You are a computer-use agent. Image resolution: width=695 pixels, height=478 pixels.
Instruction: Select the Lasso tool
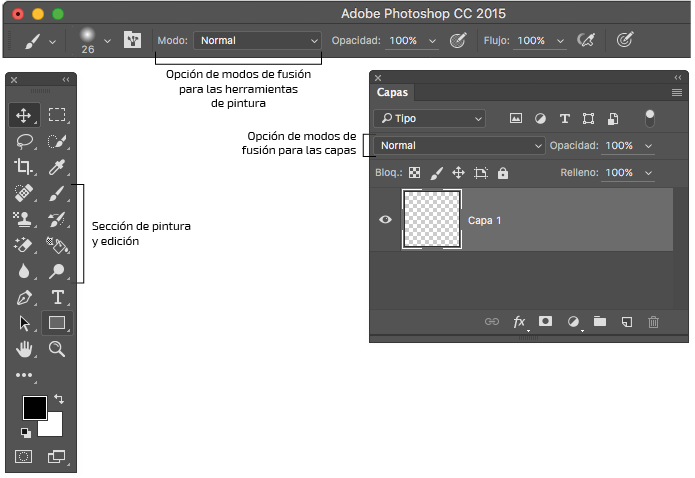pos(24,141)
